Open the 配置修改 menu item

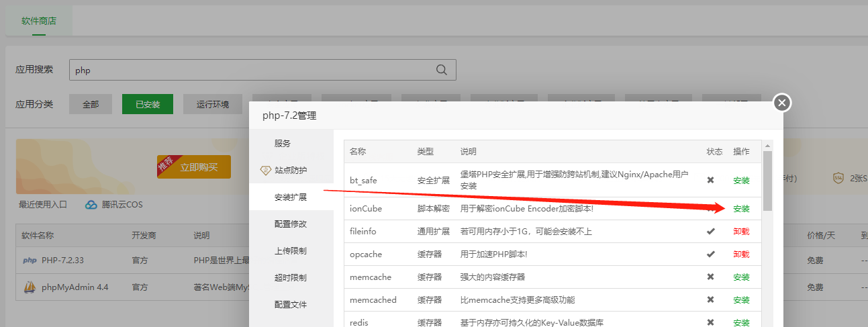(291, 224)
